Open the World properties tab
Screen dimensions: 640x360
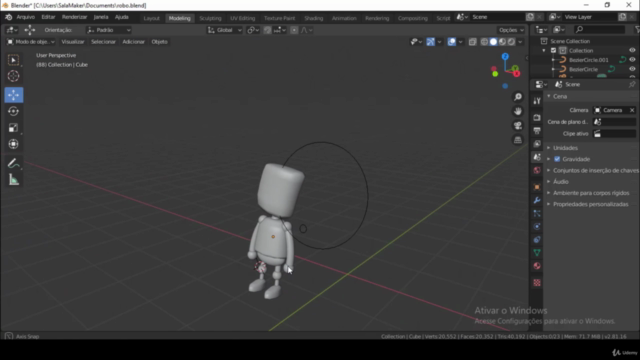(537, 170)
